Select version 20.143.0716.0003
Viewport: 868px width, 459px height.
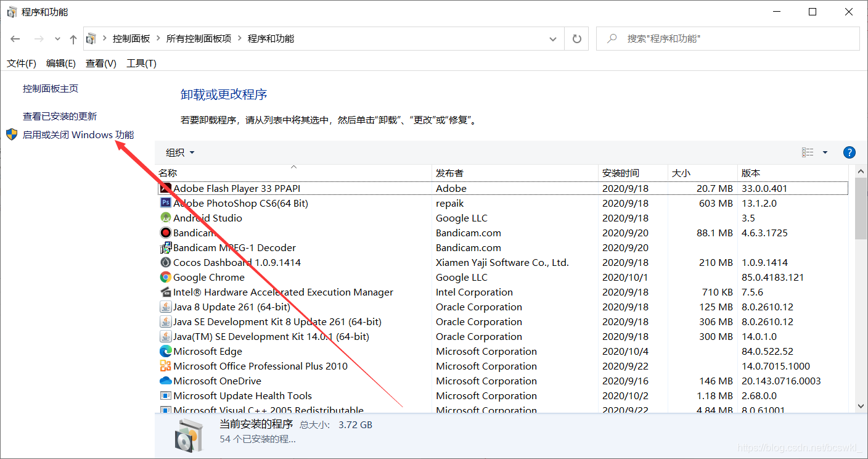[781, 381]
